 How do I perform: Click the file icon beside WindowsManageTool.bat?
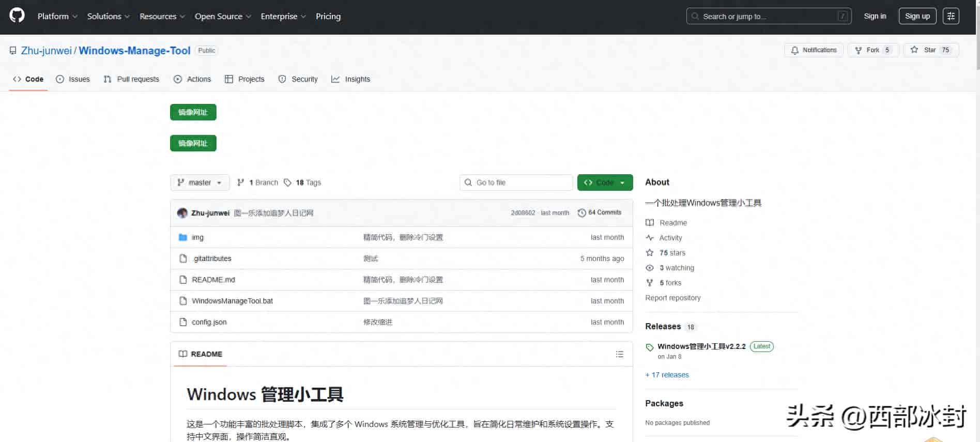(182, 301)
